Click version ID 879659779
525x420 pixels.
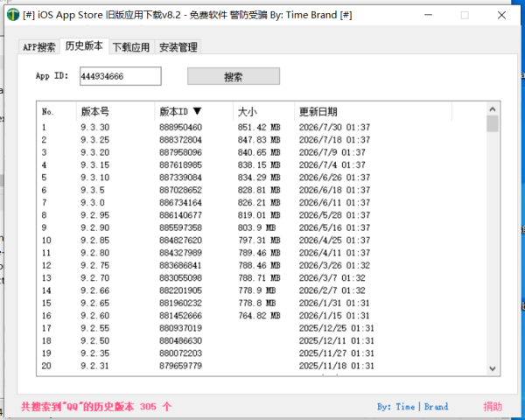(x=181, y=366)
